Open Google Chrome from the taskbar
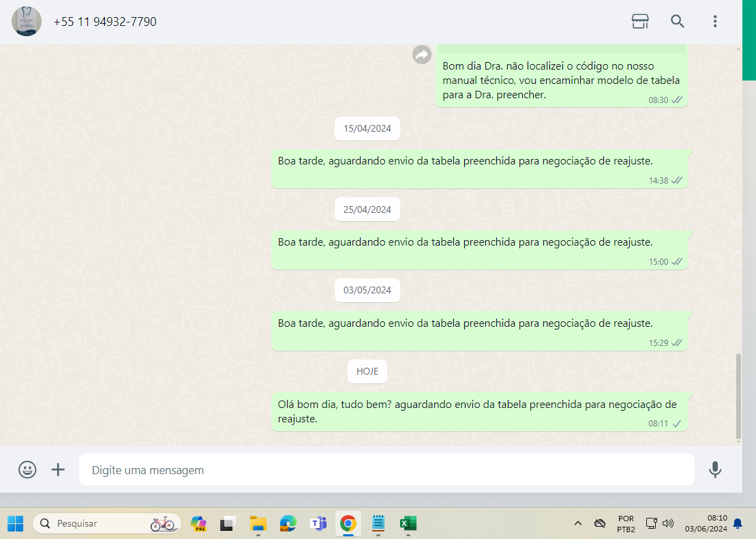The width and height of the screenshot is (756, 539). coord(348,523)
